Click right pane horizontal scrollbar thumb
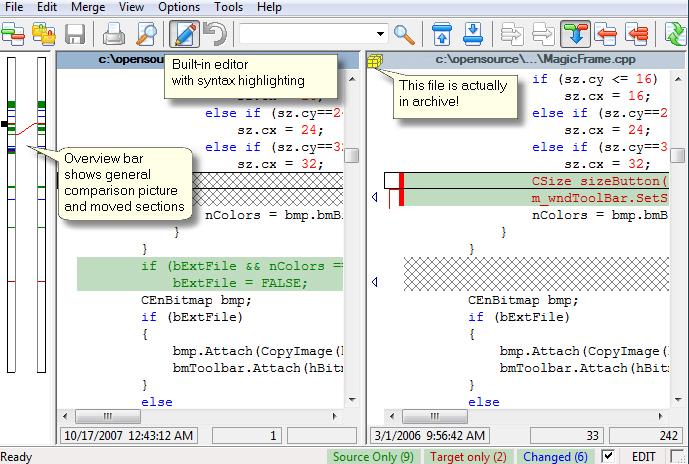The image size is (689, 464). tap(435, 416)
